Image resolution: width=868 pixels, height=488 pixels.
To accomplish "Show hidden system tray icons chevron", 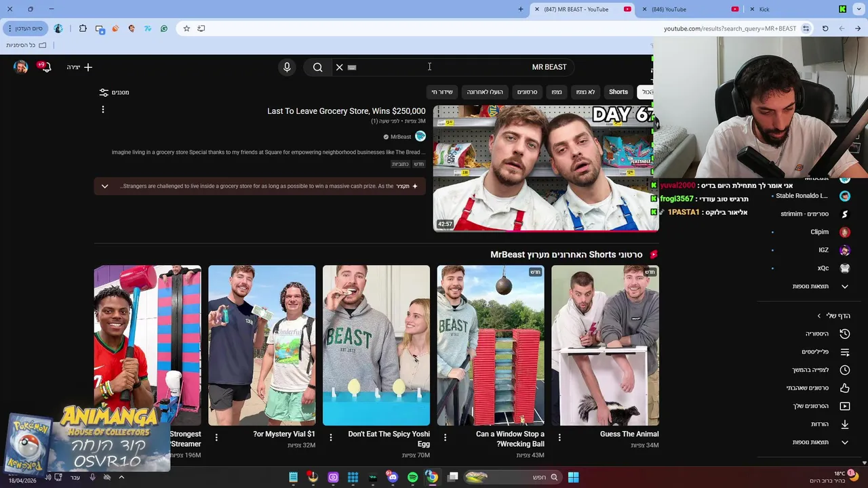I will tap(121, 477).
